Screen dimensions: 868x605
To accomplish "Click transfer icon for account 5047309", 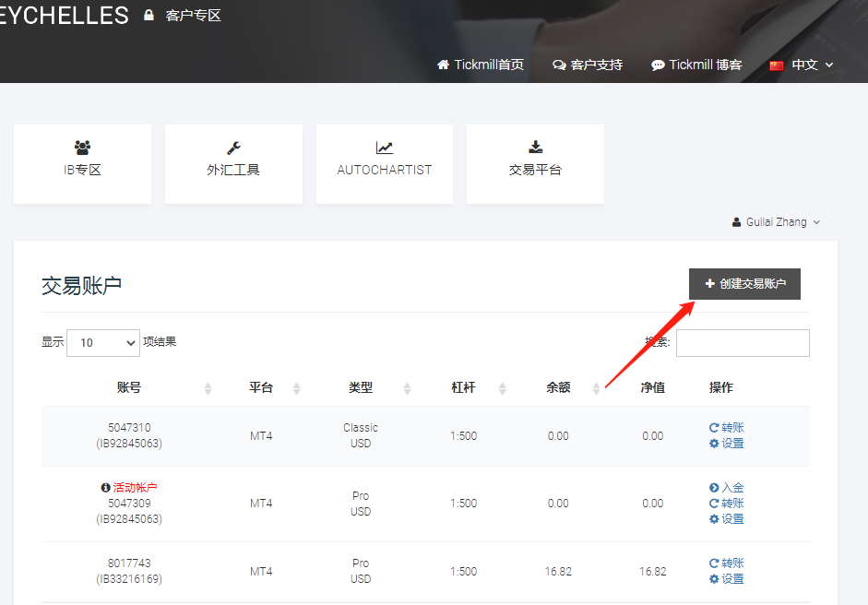I will 714,504.
